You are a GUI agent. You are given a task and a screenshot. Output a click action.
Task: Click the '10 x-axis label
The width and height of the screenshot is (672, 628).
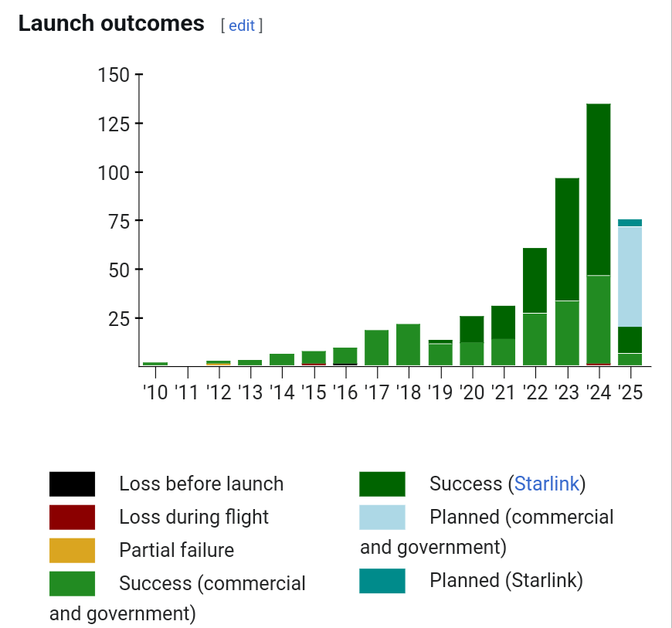(x=155, y=392)
